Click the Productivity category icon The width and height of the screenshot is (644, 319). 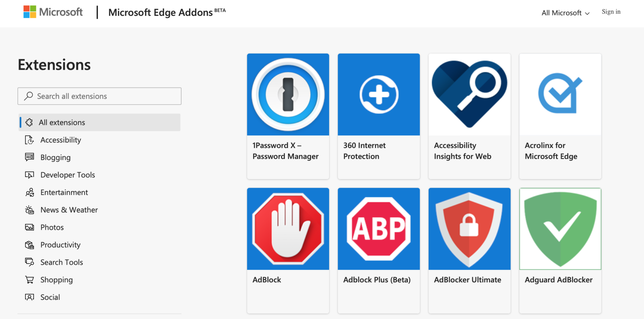tap(30, 245)
